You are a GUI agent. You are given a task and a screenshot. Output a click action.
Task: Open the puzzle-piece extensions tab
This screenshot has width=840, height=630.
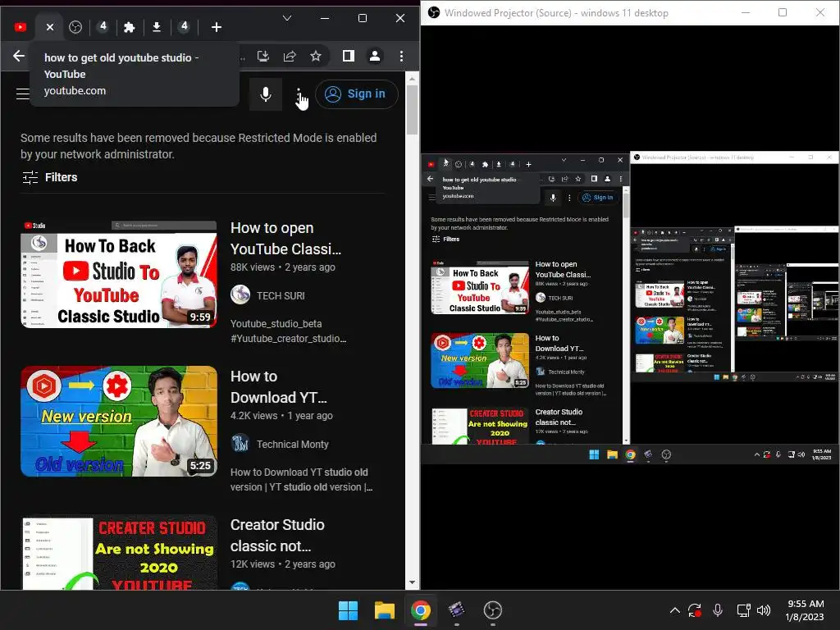[x=129, y=27]
